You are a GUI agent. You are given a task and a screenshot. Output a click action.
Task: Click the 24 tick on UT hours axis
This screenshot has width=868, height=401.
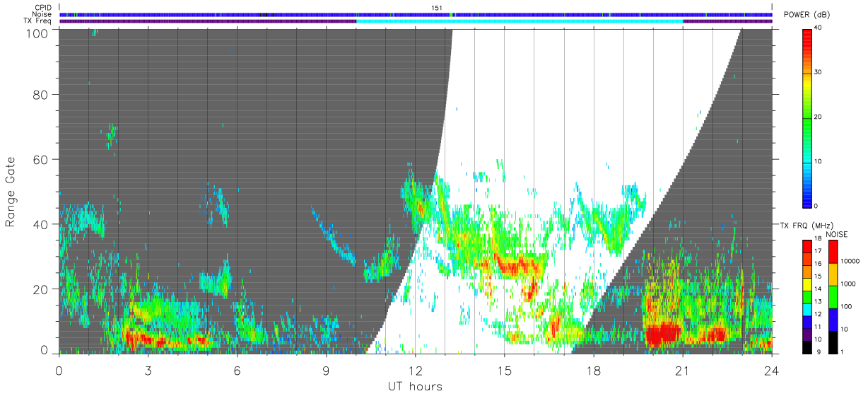(x=771, y=371)
